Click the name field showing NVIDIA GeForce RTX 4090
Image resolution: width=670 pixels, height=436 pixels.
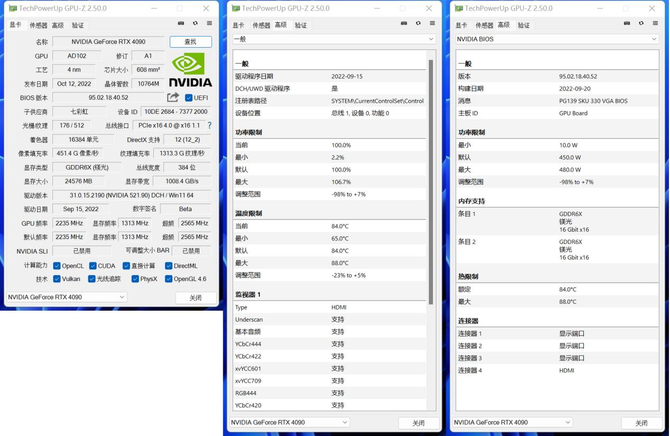108,41
